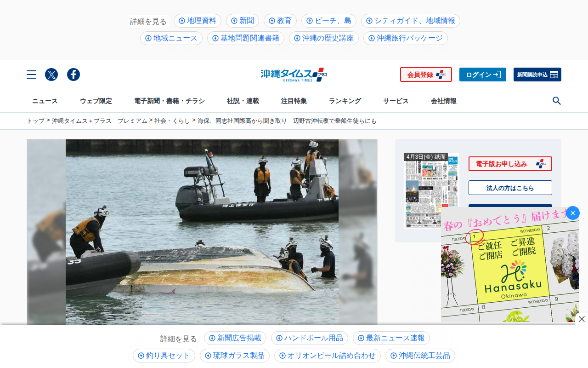588x368 pixels.
Task: Click 沖縄の歴史講座 ad chip
Action: (x=324, y=38)
